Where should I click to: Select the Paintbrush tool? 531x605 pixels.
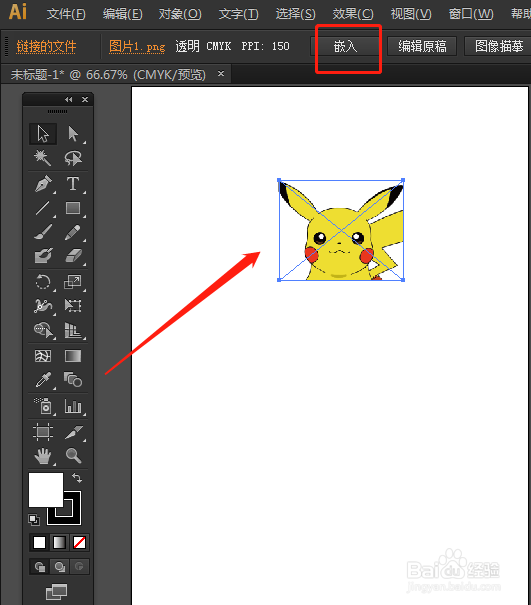pyautogui.click(x=43, y=232)
